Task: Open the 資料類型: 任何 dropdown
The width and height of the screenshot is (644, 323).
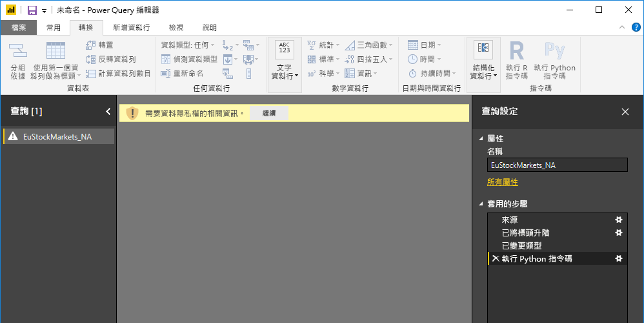Action: point(188,45)
